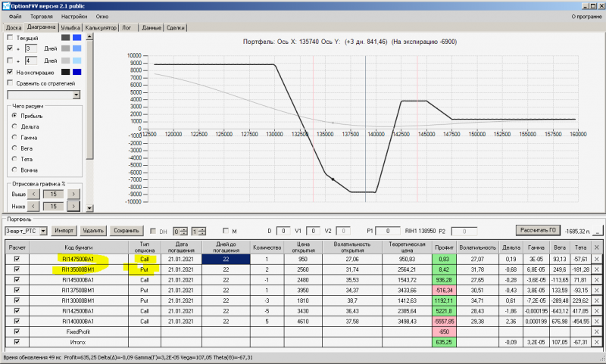Viewport: 606px width, 364px height.
Task: Select the Вега radio button
Action: coord(14,148)
